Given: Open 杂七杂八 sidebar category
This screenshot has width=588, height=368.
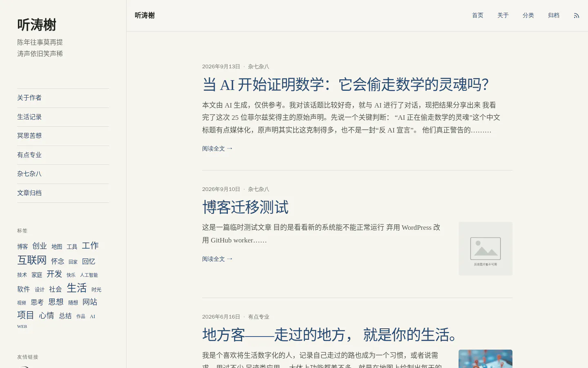Looking at the screenshot, I should (x=63, y=174).
